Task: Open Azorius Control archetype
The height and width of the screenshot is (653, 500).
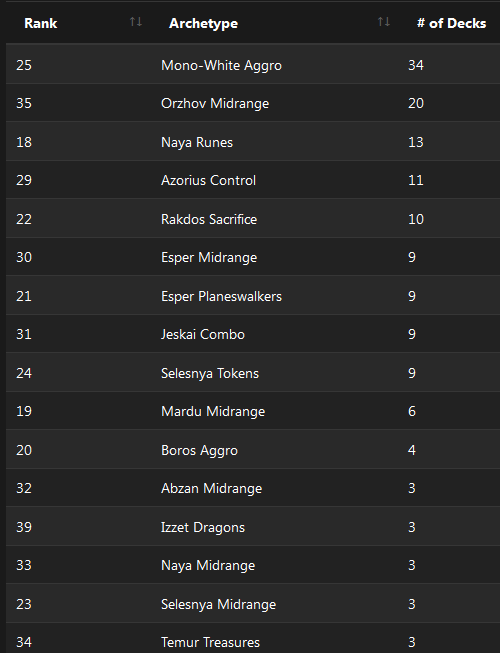Action: point(208,180)
